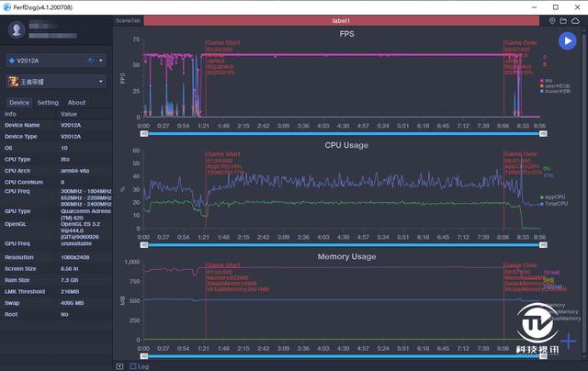The height and width of the screenshot is (371, 588).
Task: Select the SceneTab label
Action: click(x=128, y=20)
